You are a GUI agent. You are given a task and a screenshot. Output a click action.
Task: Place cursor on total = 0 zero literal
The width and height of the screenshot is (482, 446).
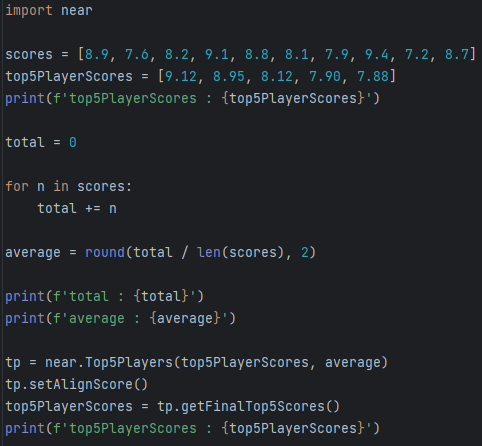coord(73,143)
